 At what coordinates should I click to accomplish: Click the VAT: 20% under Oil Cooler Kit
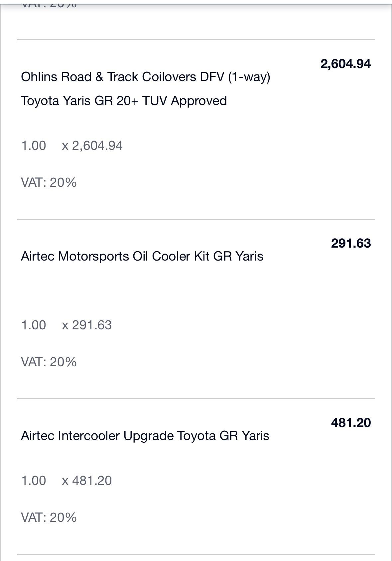pyautogui.click(x=49, y=362)
